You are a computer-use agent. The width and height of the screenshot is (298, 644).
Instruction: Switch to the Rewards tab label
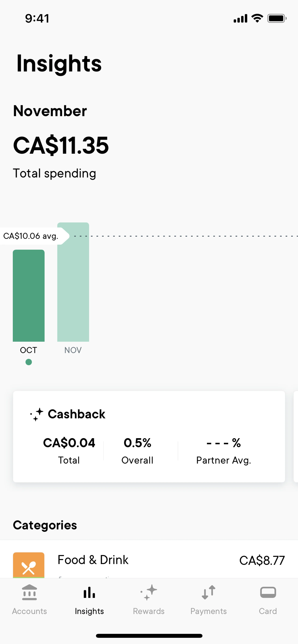pos(149,611)
